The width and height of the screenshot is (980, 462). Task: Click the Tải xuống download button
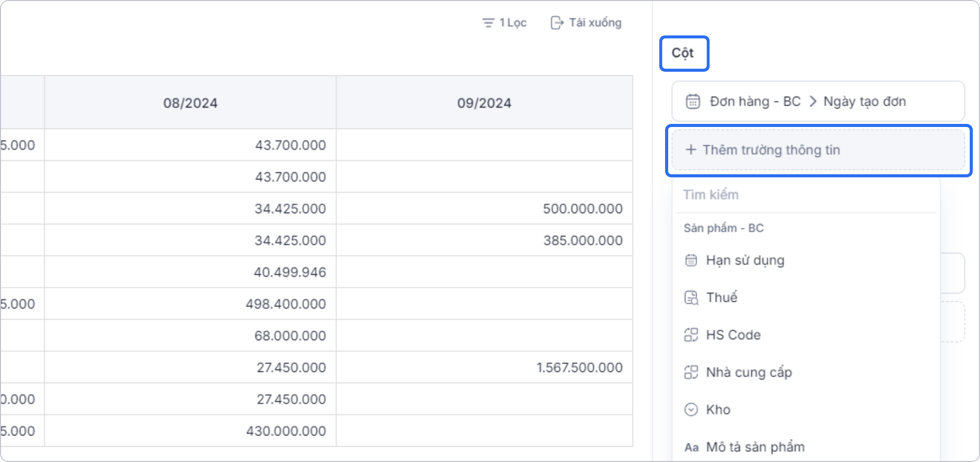coord(586,23)
